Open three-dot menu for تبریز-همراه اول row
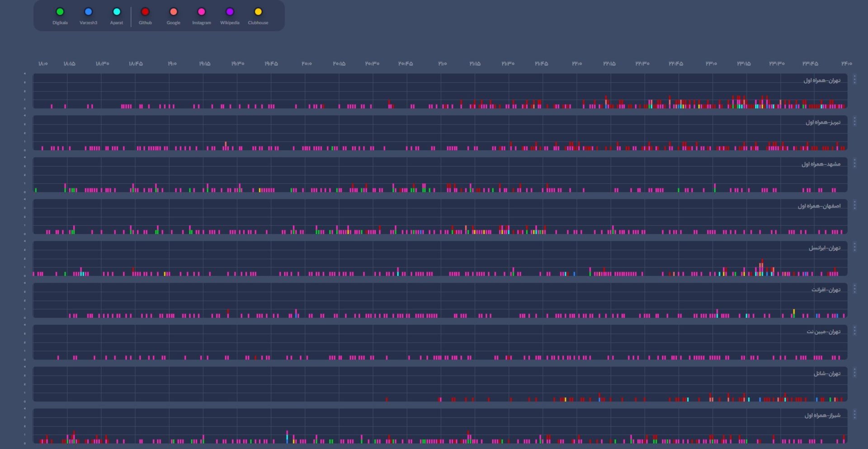The image size is (868, 449). (854, 121)
